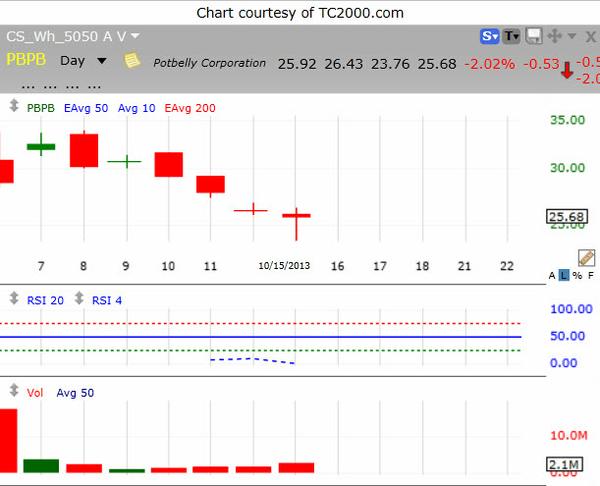Click the resize arrows beside RSI 20
Screen dimensions: 600x486
pyautogui.click(x=14, y=298)
